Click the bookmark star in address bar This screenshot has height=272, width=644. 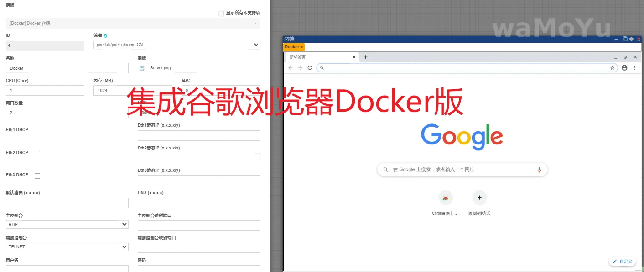(x=612, y=67)
